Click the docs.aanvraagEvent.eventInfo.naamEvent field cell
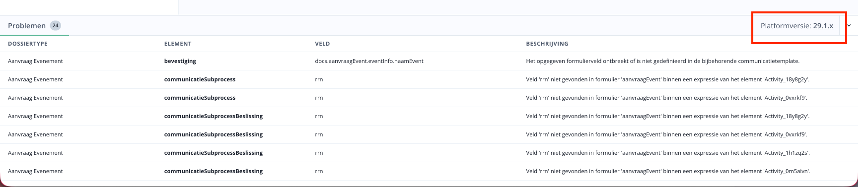 369,61
